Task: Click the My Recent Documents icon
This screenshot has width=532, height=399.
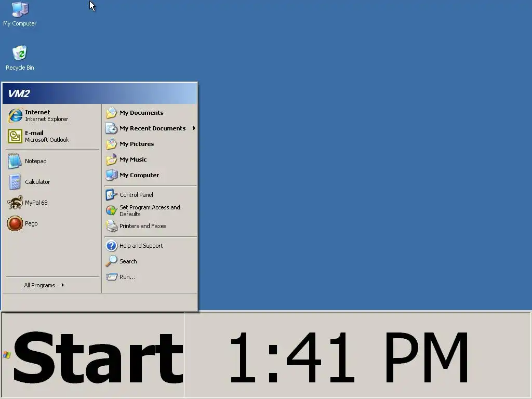Action: [111, 128]
